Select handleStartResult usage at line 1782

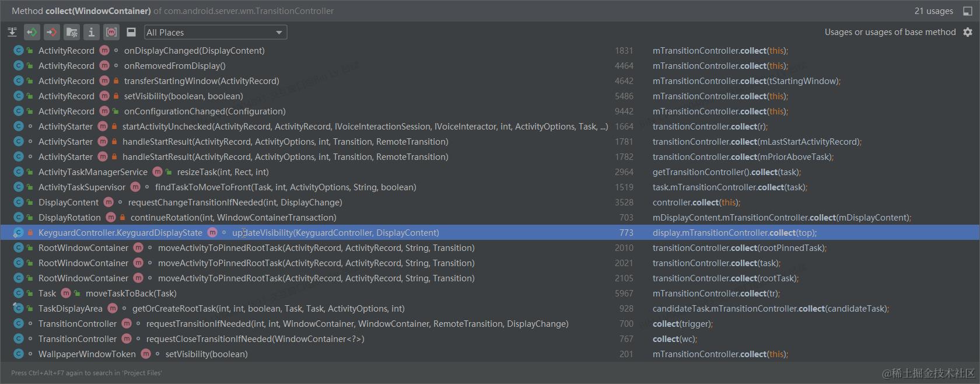[490, 157]
